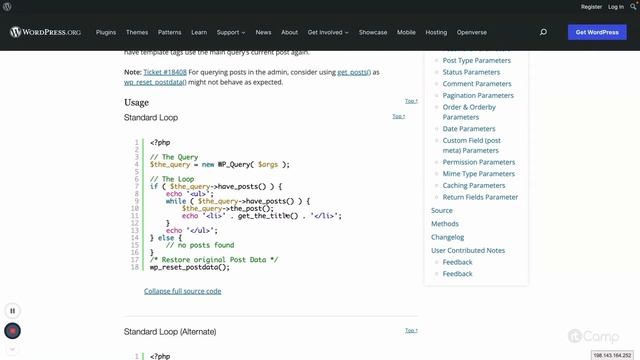Jump to Status Parameters section

[x=471, y=72]
